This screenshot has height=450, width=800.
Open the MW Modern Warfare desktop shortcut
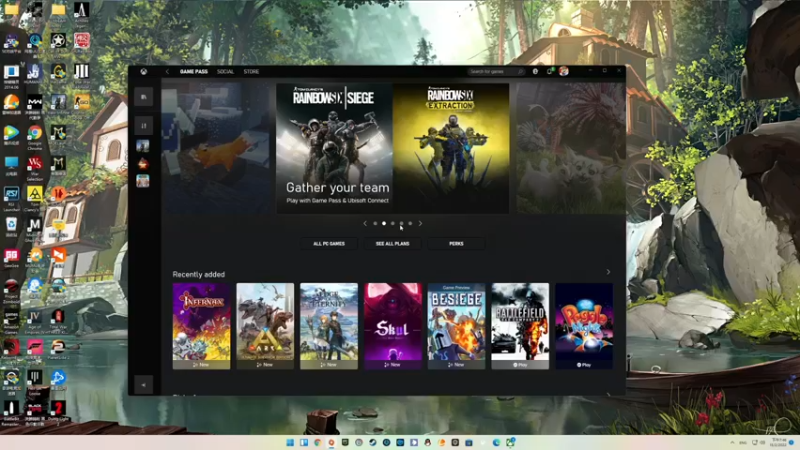[35, 106]
